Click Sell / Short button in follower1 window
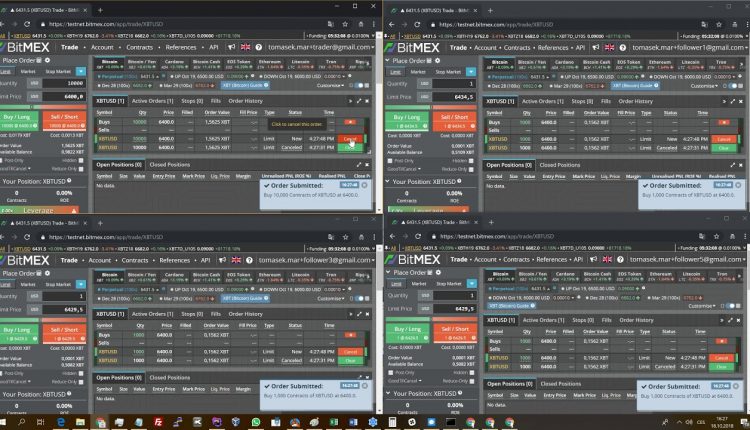Viewport: 750px width, 430px height. tap(454, 121)
